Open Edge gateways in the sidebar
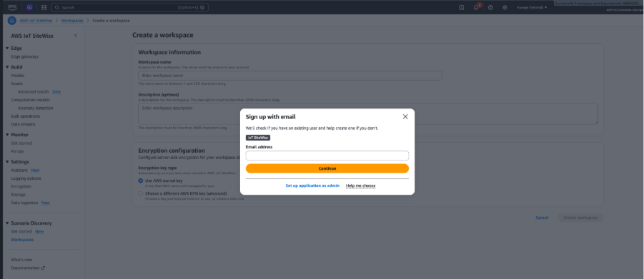 tap(24, 56)
